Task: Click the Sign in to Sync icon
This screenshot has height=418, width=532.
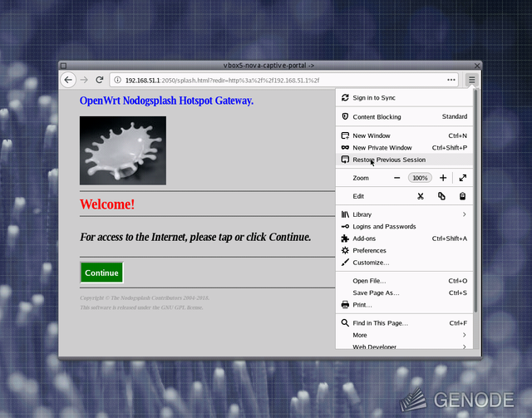Action: (345, 98)
